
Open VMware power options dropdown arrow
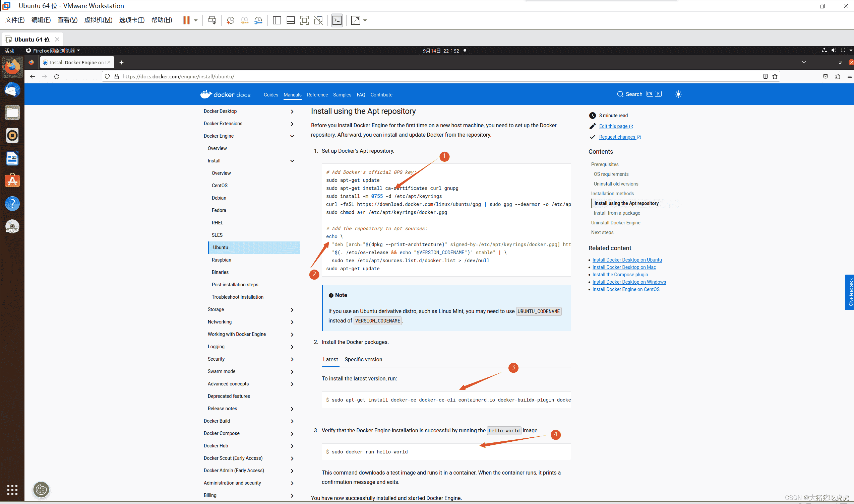pos(196,20)
